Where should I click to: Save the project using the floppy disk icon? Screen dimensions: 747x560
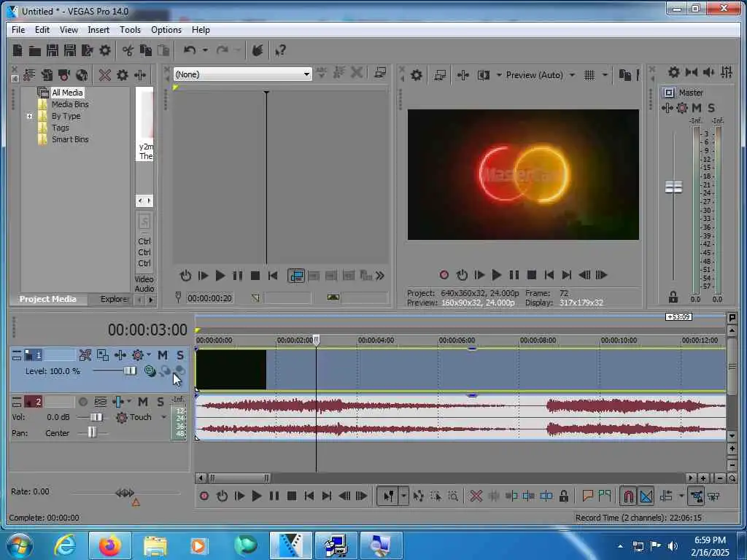(x=52, y=50)
